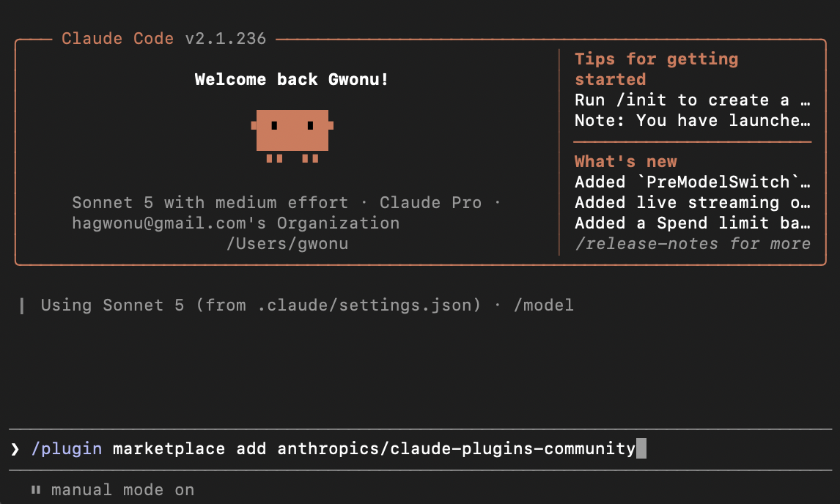Click the /release-notes for more link
The image size is (840, 504).
(x=692, y=244)
